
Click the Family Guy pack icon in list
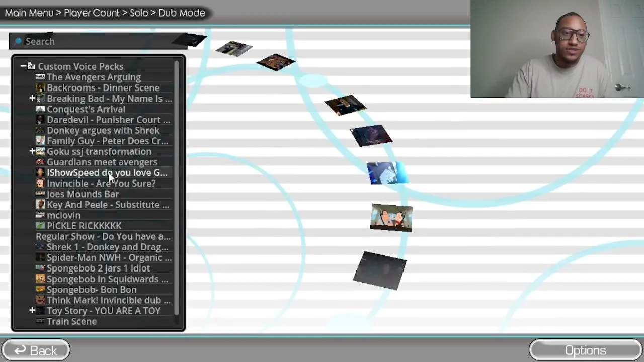click(40, 141)
